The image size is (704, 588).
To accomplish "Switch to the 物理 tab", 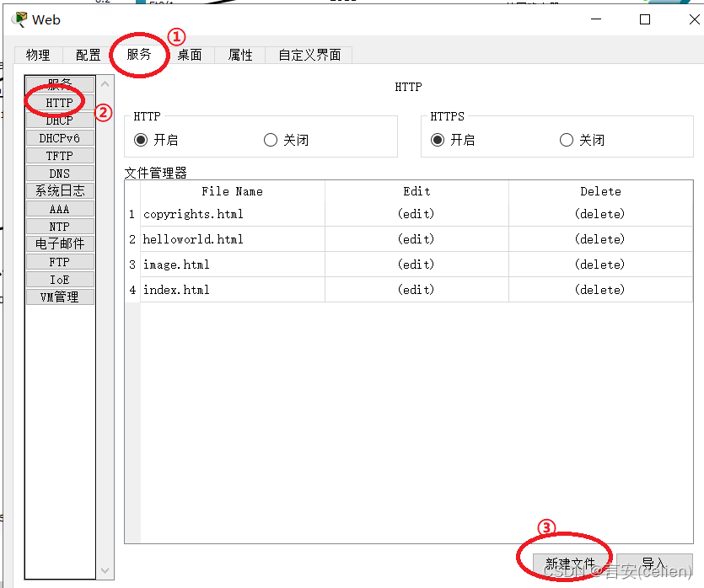I will coord(37,54).
